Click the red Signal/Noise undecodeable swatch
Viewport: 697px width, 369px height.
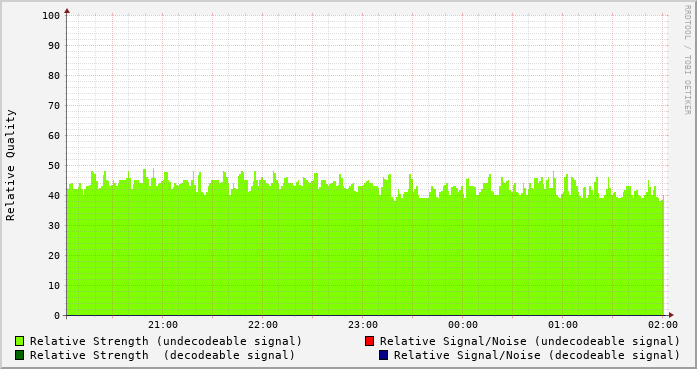pos(369,341)
